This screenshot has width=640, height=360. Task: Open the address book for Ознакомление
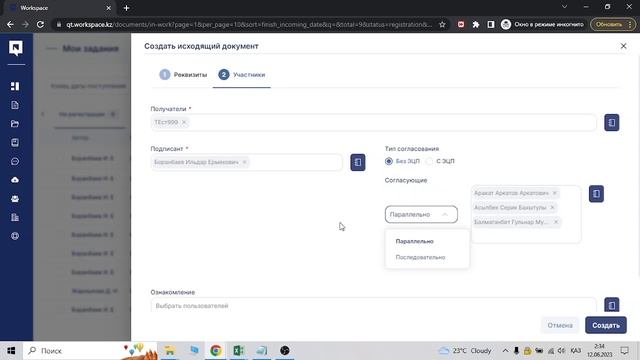click(x=611, y=304)
